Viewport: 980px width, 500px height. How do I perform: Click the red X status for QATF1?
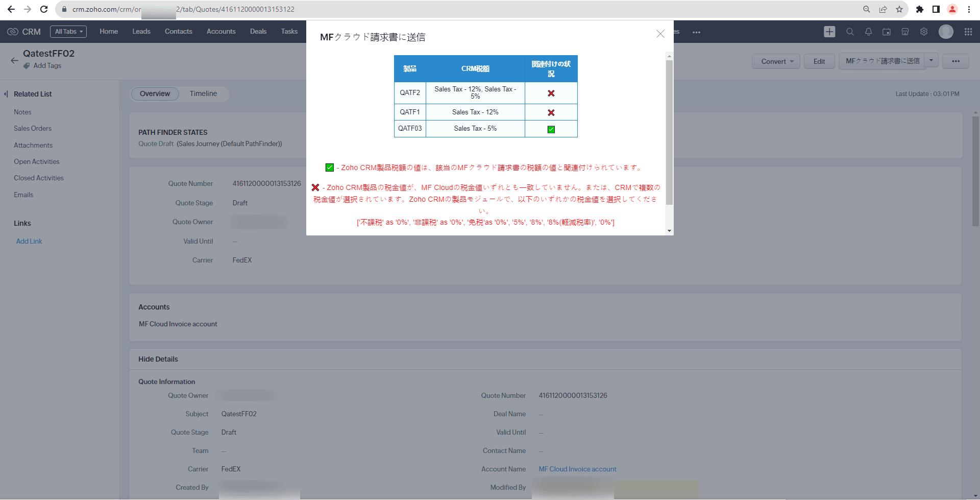[x=551, y=113]
